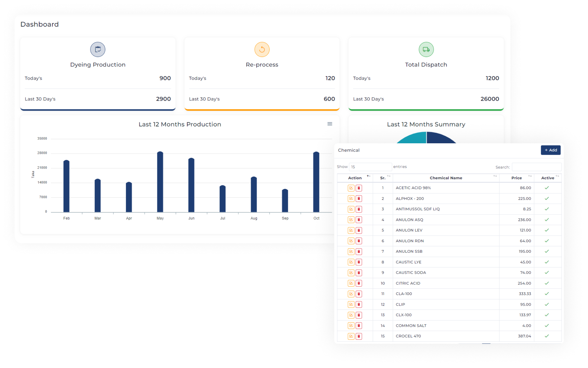Toggle the active checkmark for ANULON ASQ

(x=547, y=220)
